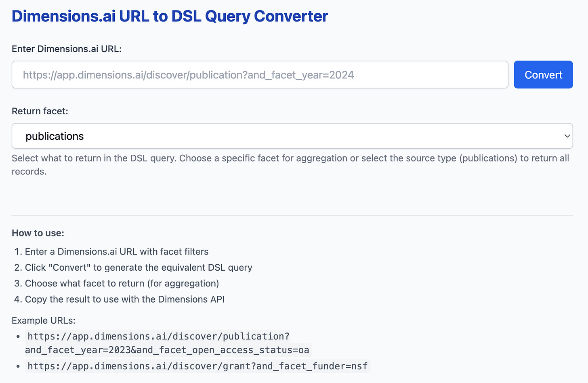
Task: Open the Return facet dropdown
Action: point(292,136)
